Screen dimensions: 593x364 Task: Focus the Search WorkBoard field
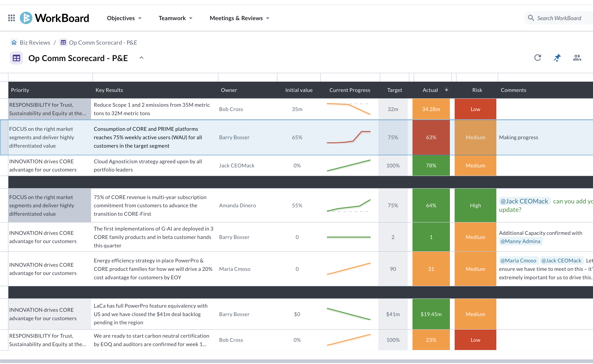point(559,18)
